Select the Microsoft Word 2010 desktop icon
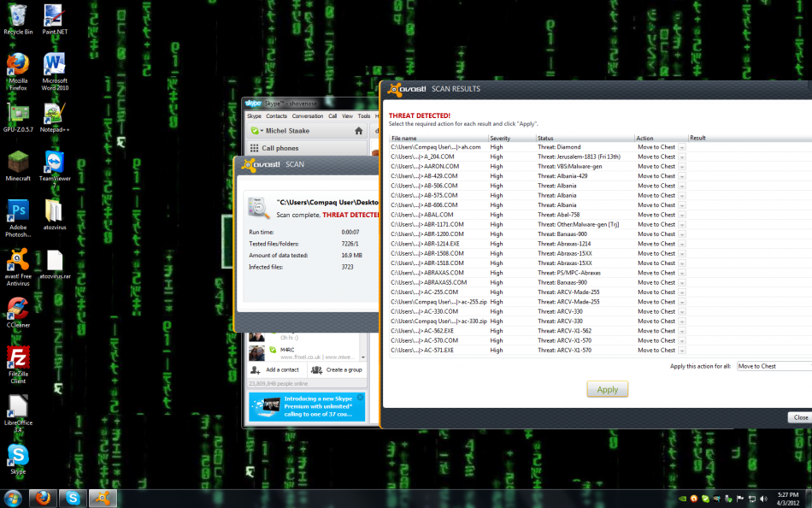The width and height of the screenshot is (812, 508). (x=55, y=72)
